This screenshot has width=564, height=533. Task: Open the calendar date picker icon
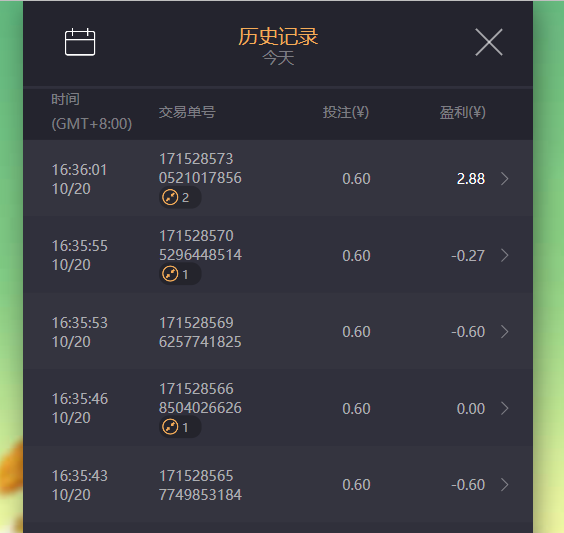click(80, 42)
